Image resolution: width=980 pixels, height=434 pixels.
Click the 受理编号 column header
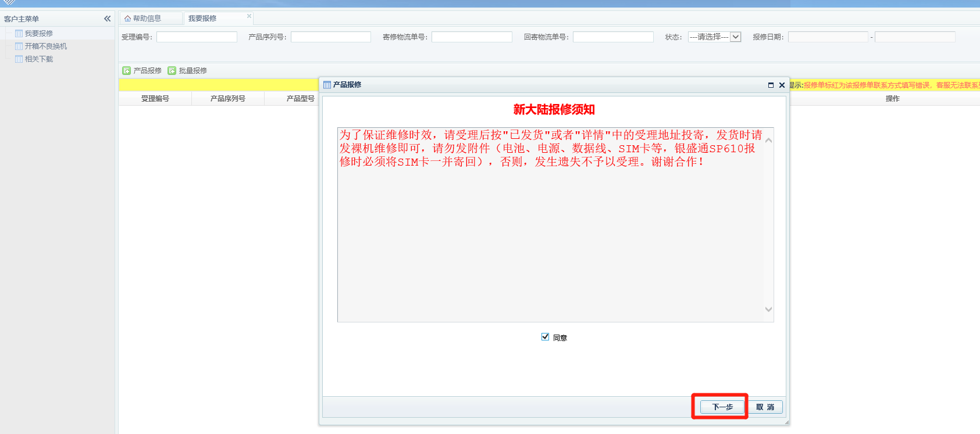pos(155,99)
